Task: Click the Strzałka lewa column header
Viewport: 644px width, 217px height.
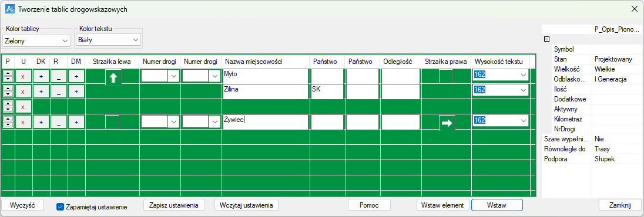Action: click(x=112, y=62)
